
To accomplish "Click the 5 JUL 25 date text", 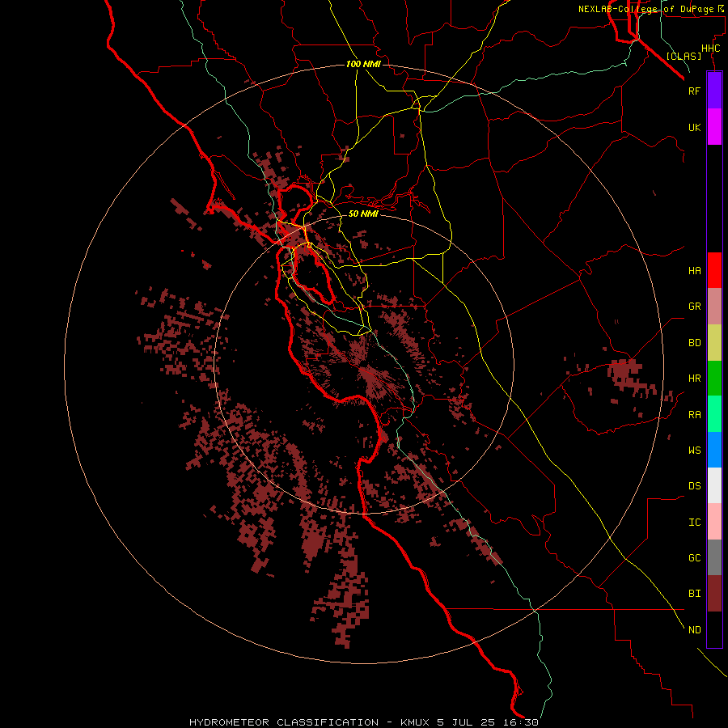I will coord(468,722).
